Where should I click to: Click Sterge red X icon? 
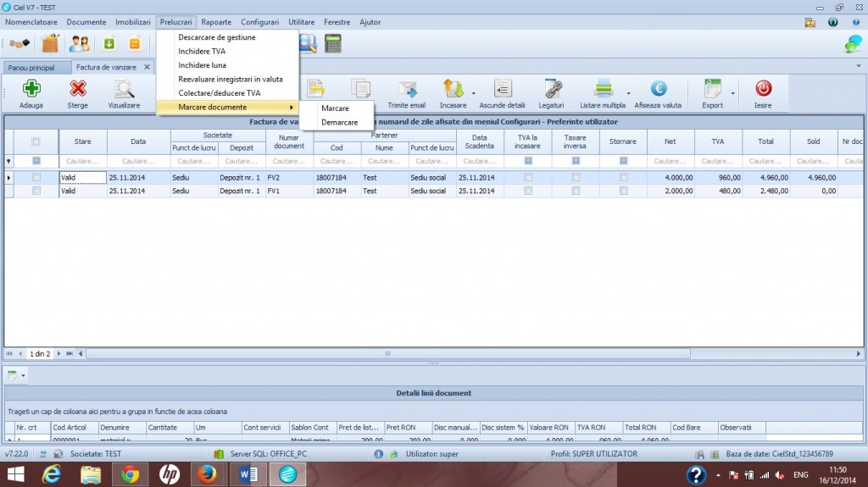pyautogui.click(x=77, y=89)
